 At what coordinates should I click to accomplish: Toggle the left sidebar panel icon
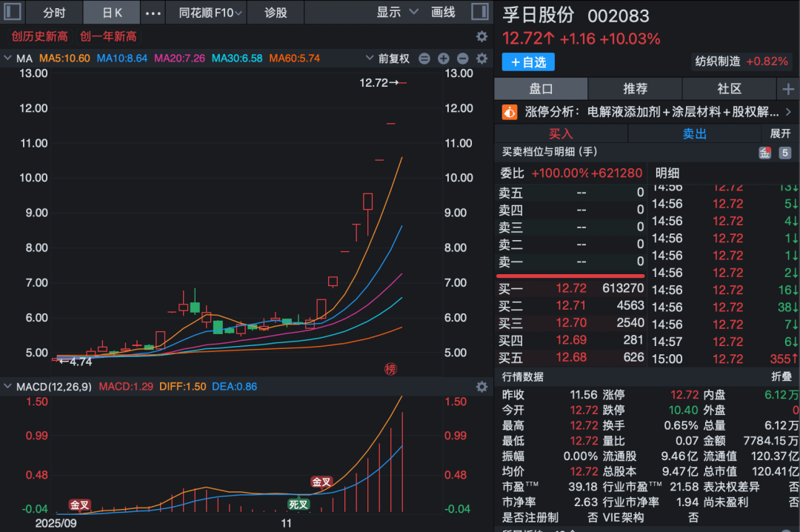pyautogui.click(x=13, y=11)
